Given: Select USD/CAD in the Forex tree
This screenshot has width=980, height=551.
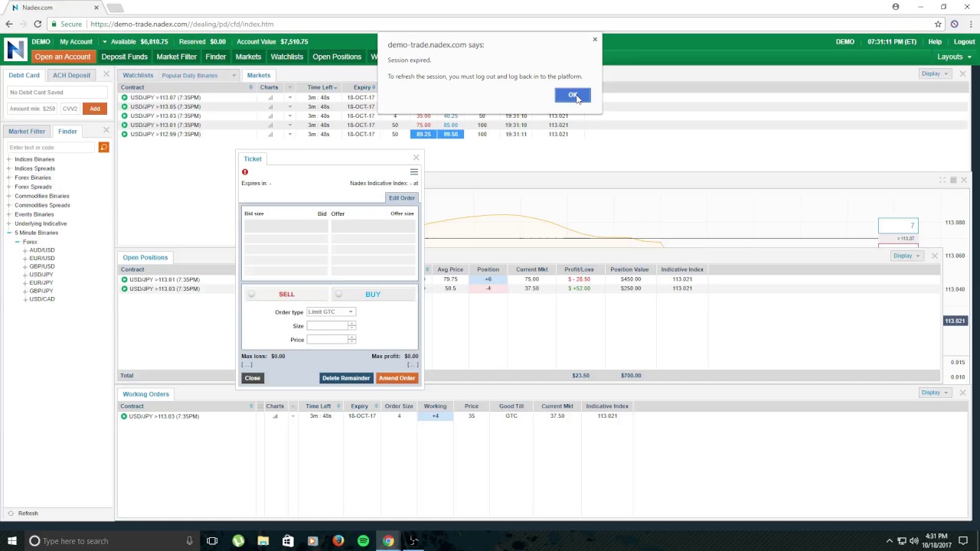Looking at the screenshot, I should coord(41,299).
